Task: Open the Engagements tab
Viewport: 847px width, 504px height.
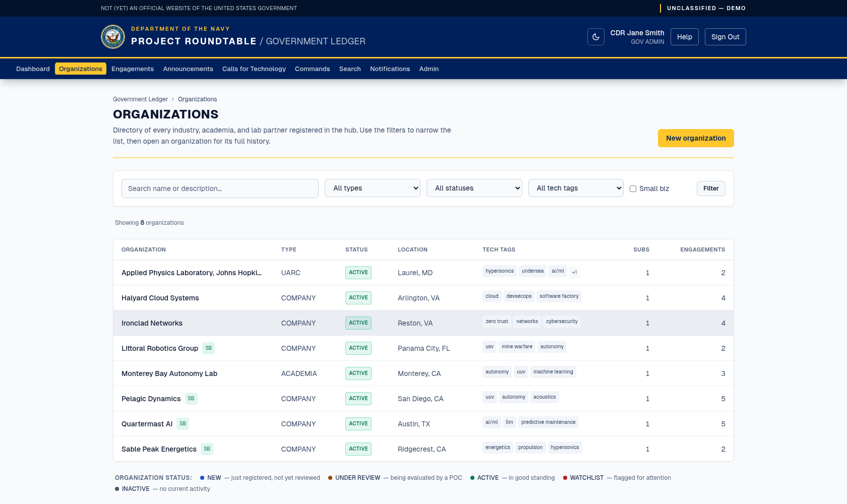Action: (x=133, y=69)
